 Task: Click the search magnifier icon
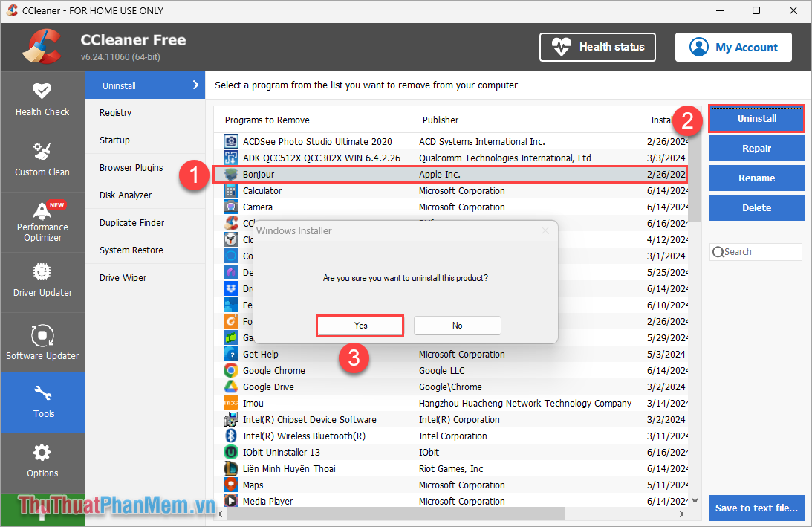pos(718,252)
